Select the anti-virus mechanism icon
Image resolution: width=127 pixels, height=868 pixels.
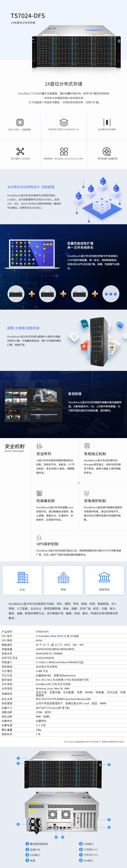[x=39, y=493]
